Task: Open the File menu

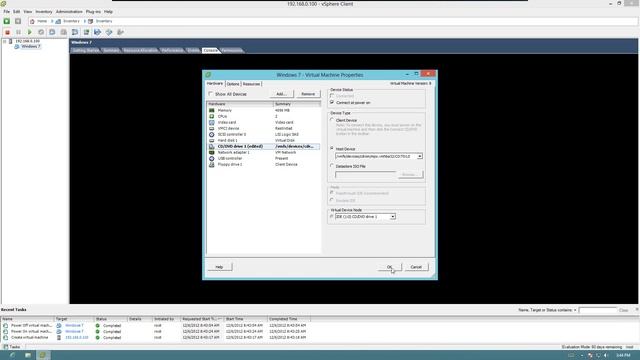Action: point(7,12)
